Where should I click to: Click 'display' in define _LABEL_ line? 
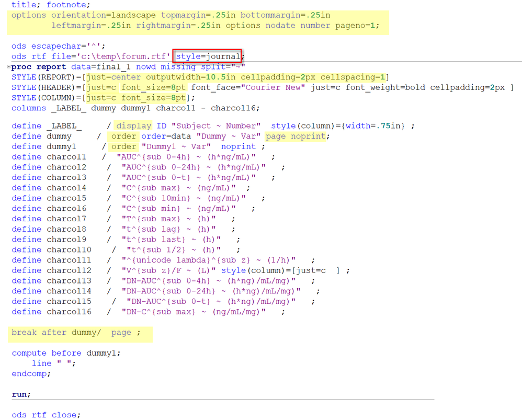pos(134,126)
